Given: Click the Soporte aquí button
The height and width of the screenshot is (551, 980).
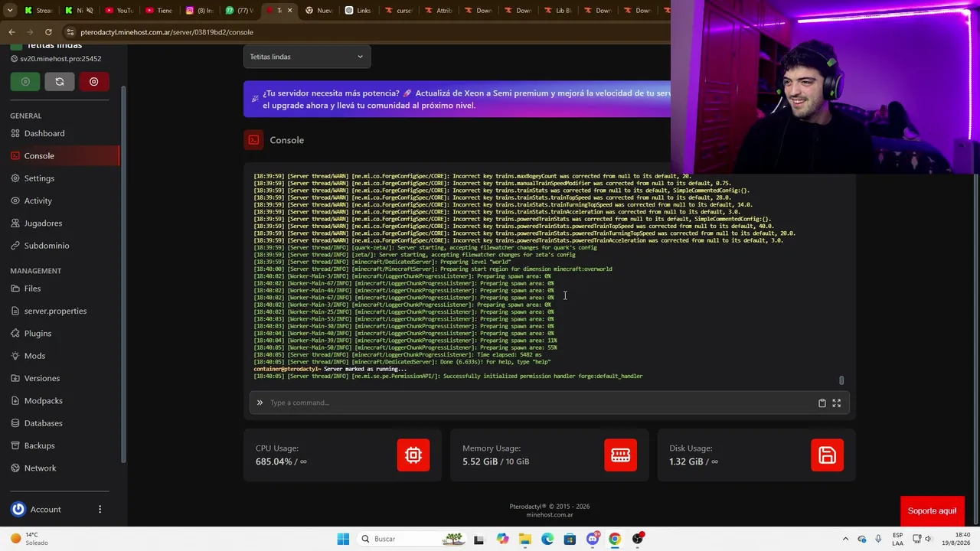Looking at the screenshot, I should click(932, 510).
